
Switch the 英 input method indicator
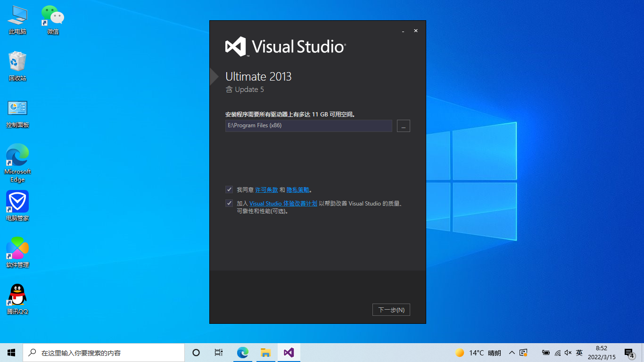point(579,353)
